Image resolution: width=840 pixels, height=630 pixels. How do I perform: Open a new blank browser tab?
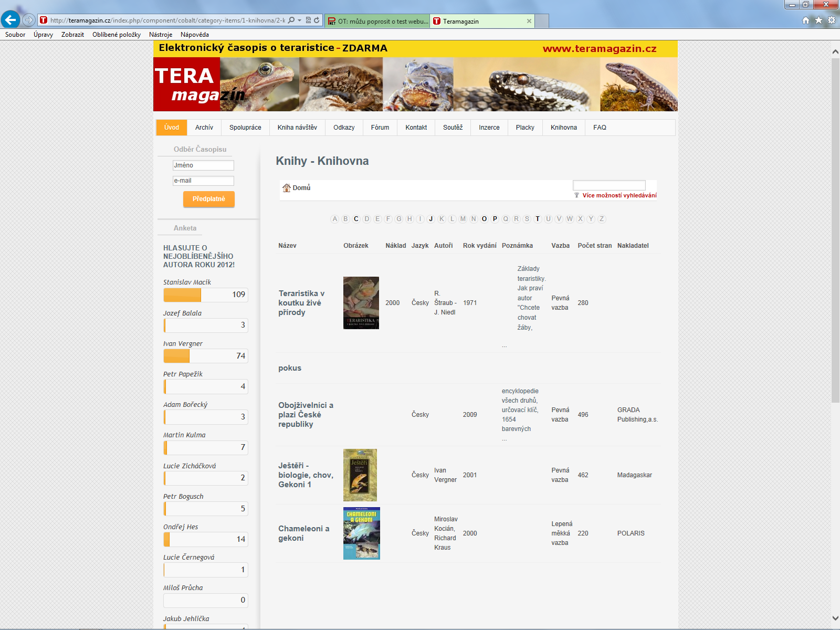[x=542, y=21]
